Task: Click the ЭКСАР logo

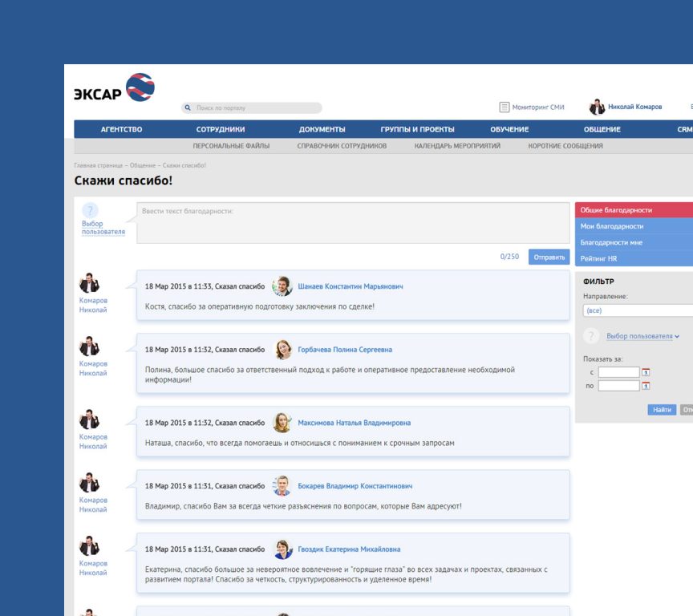Action: (114, 88)
